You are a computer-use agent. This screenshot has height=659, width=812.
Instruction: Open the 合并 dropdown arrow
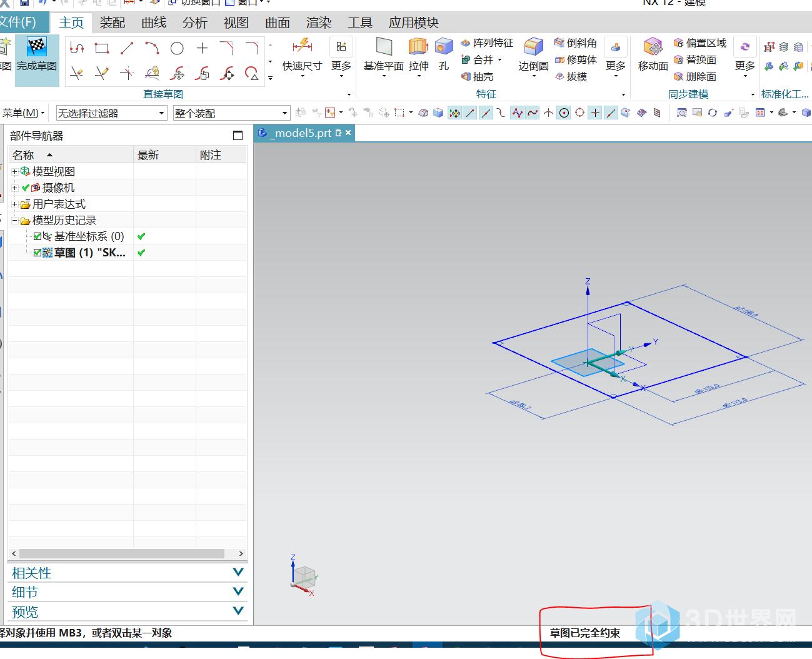point(500,60)
